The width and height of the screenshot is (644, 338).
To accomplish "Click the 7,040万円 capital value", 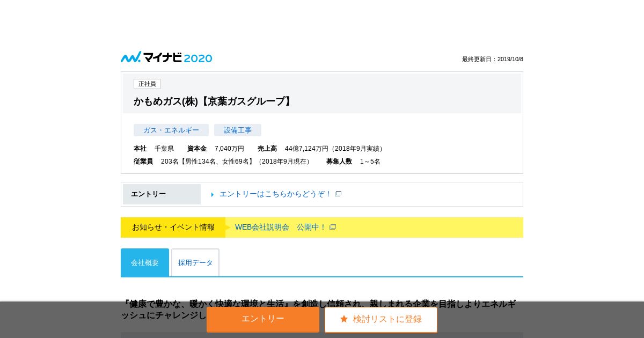I will tap(229, 149).
